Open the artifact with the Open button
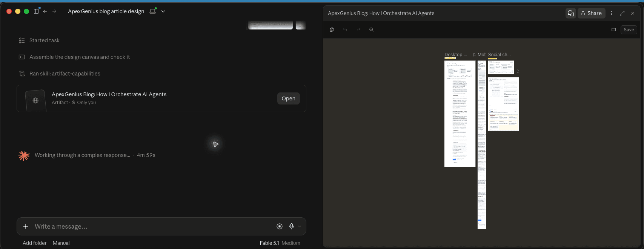Image resolution: width=644 pixels, height=249 pixels. (x=288, y=98)
